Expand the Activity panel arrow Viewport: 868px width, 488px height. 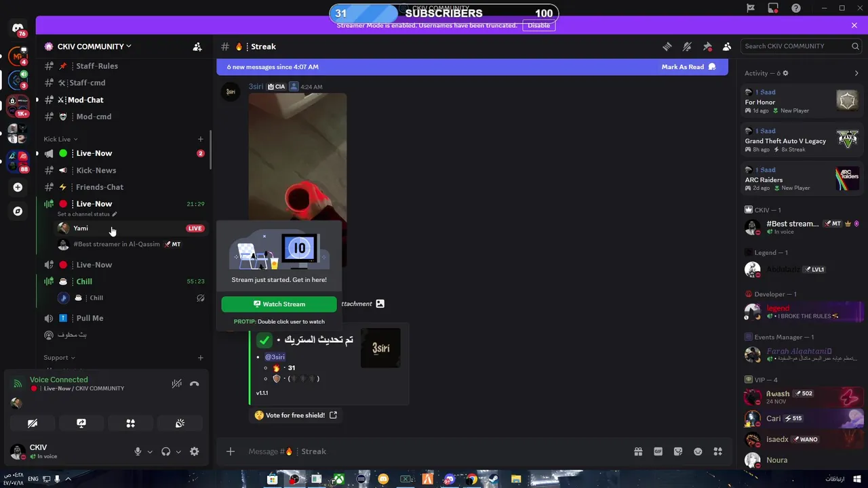pyautogui.click(x=856, y=73)
